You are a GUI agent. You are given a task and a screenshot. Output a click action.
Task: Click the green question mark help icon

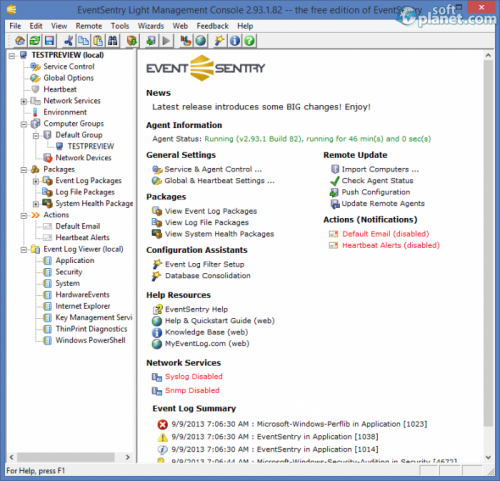[x=249, y=41]
